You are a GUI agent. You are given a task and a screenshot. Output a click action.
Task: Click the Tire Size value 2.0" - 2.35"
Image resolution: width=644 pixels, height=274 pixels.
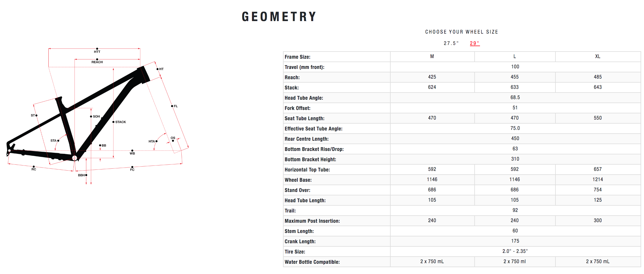515,251
